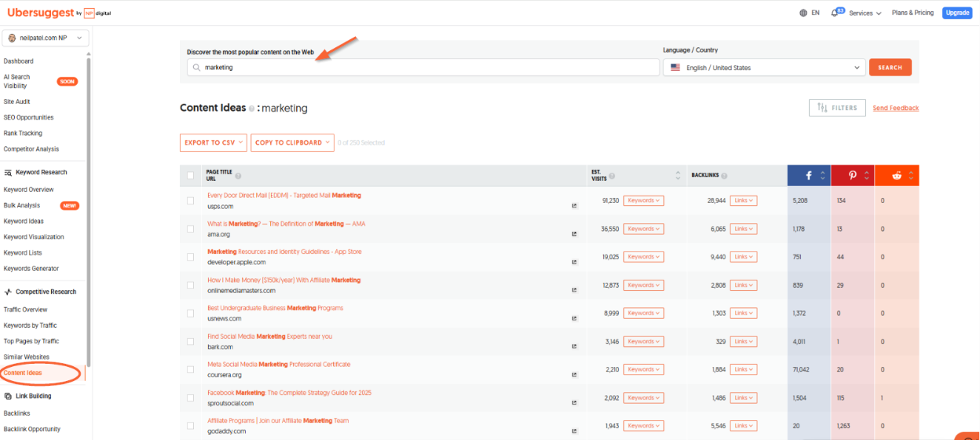The image size is (980, 440).
Task: Open Bulk Analysis in sidebar
Action: click(x=22, y=205)
